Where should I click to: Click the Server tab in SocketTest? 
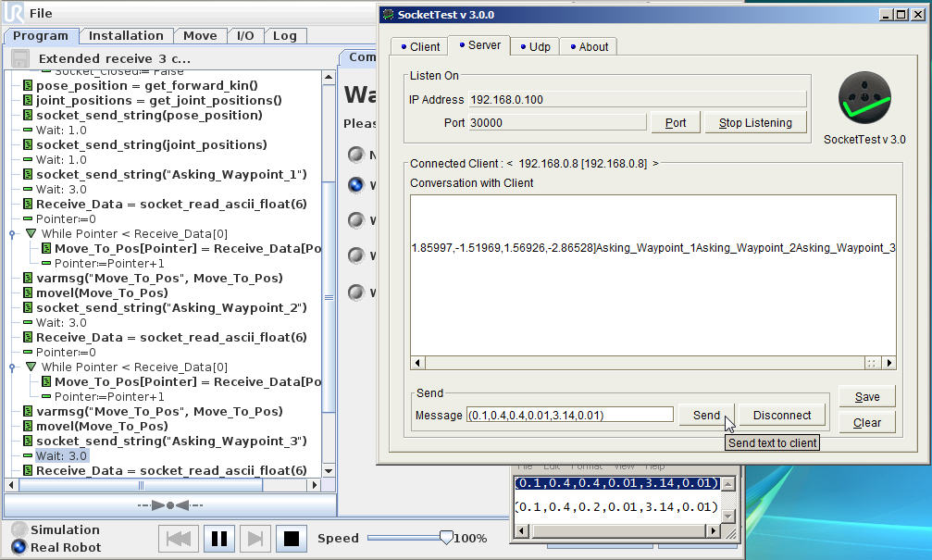(479, 45)
